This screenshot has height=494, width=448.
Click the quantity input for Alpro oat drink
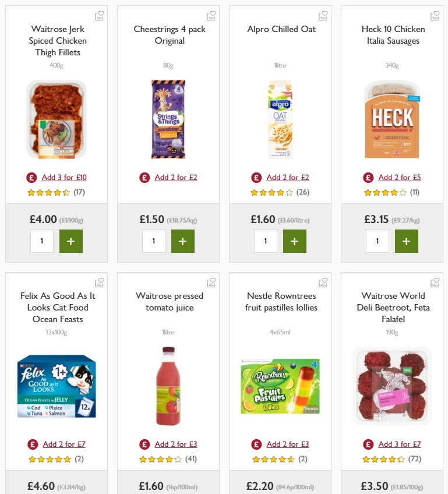[265, 241]
